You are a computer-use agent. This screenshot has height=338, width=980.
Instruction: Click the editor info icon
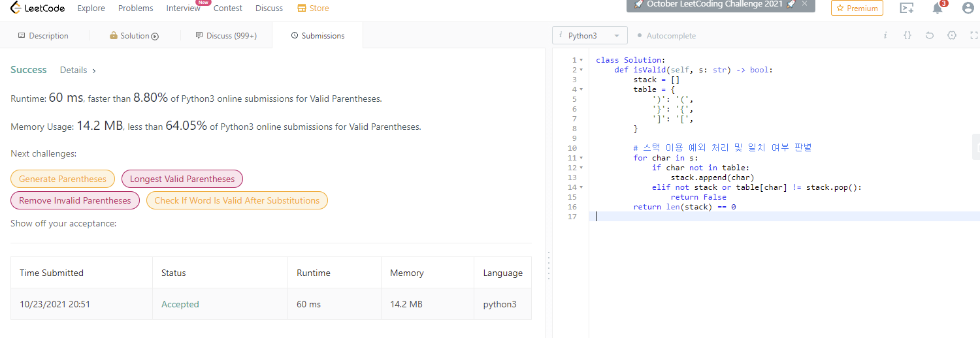(885, 35)
